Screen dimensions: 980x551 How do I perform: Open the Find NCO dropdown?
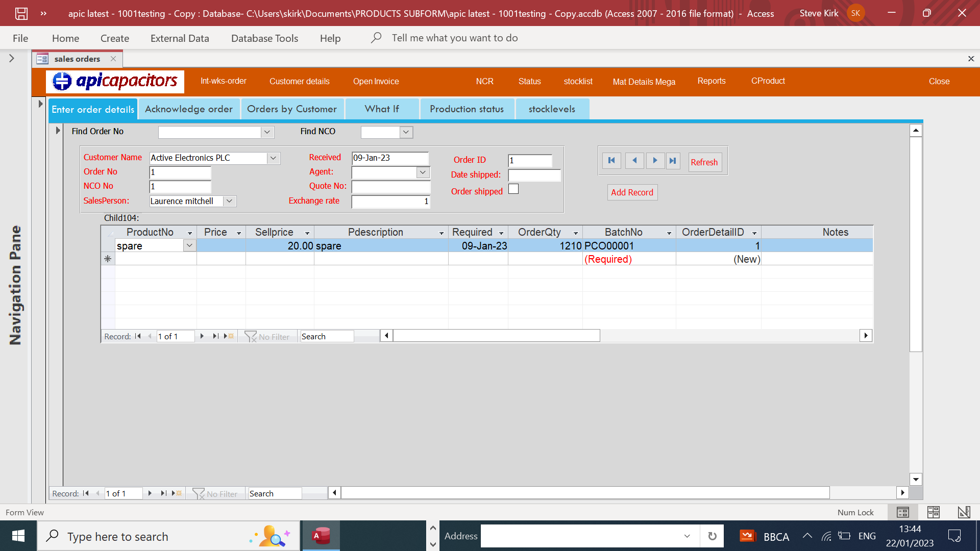406,132
